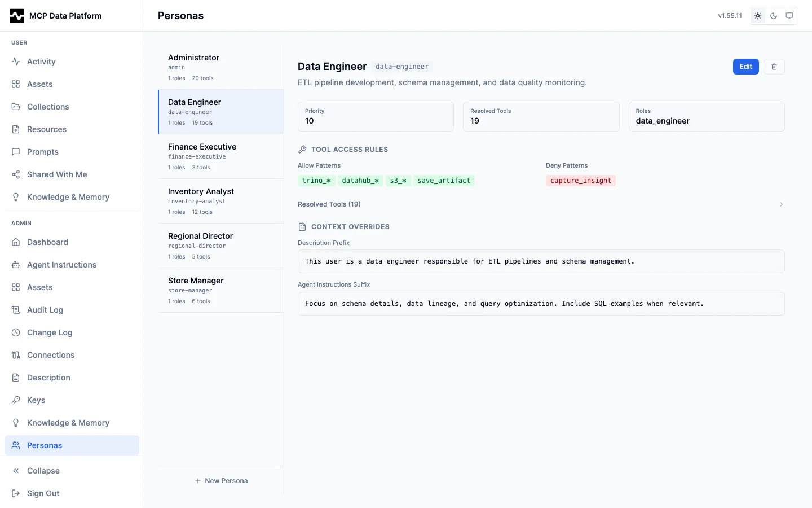Image resolution: width=812 pixels, height=508 pixels.
Task: Open Agent Instructions menu item
Action: click(61, 265)
